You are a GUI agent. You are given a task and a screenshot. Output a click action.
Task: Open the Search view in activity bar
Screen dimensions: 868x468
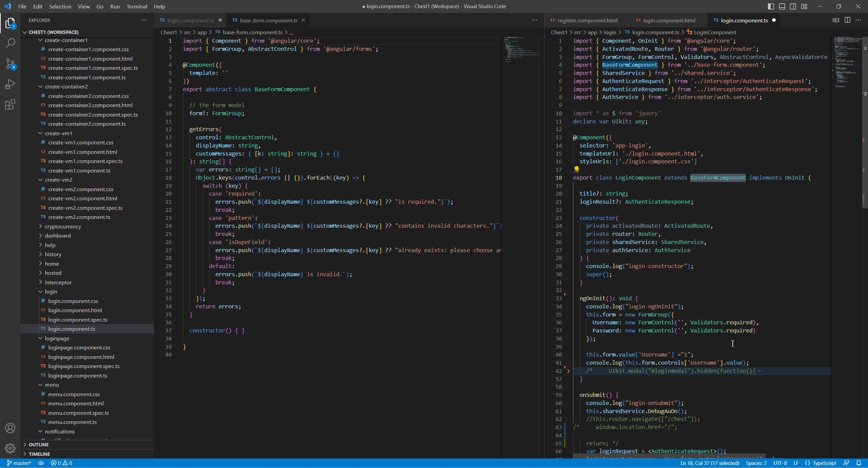click(10, 43)
